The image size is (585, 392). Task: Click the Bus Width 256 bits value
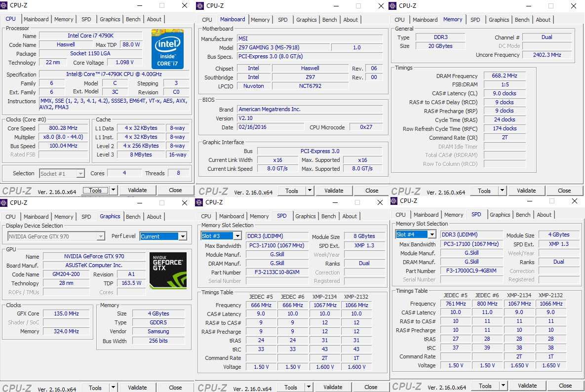[158, 341]
